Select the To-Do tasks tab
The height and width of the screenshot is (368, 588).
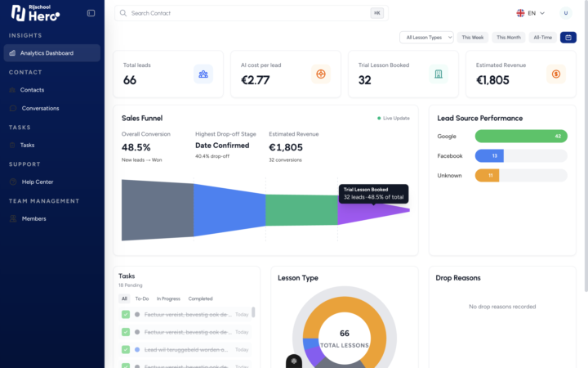142,298
